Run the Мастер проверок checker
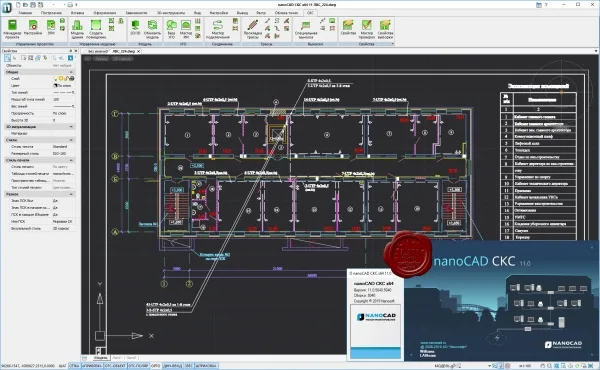 (367, 29)
